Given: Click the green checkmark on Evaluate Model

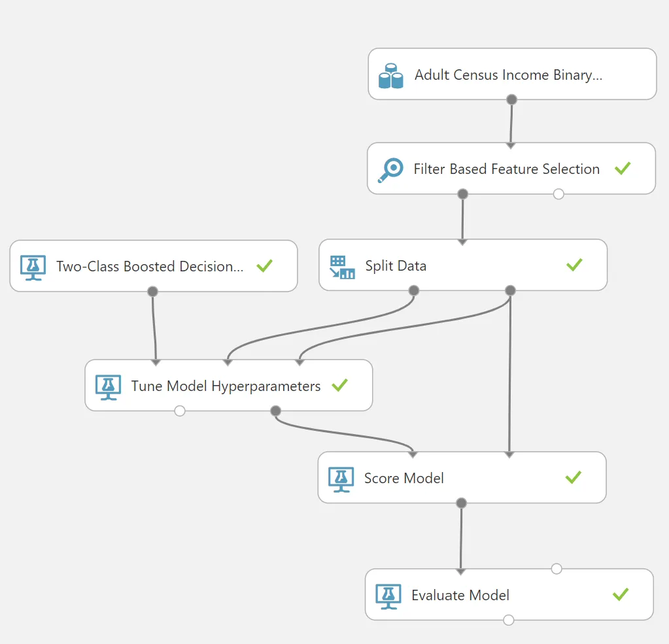Looking at the screenshot, I should (621, 594).
